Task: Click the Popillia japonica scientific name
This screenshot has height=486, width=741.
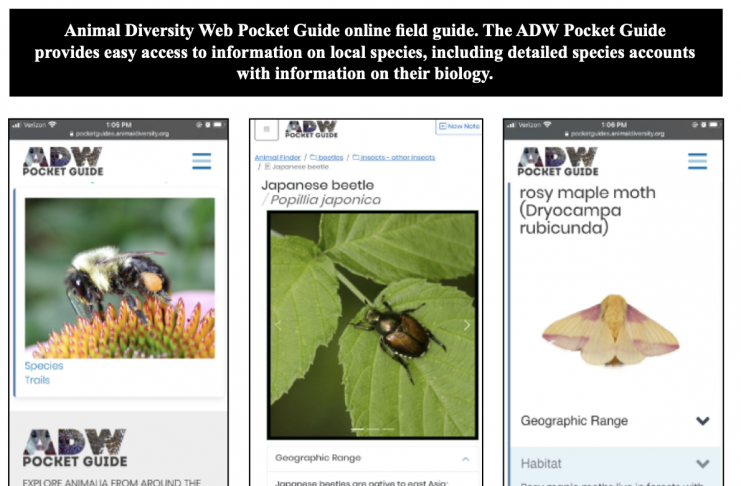Action: (326, 200)
